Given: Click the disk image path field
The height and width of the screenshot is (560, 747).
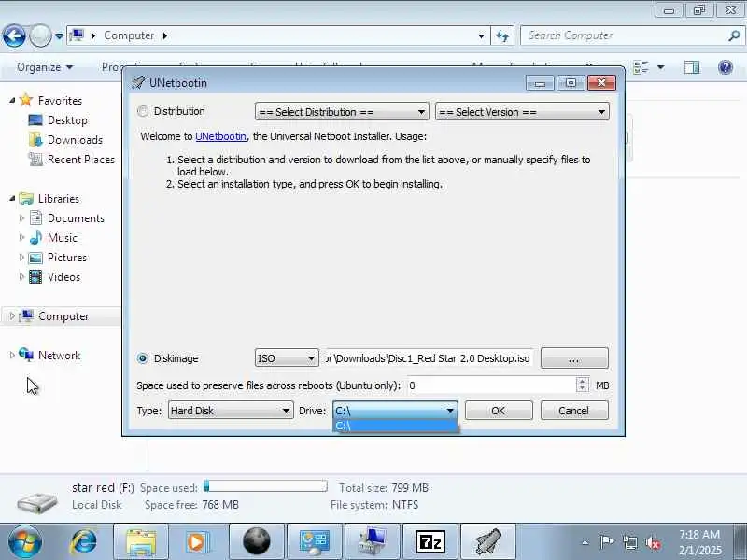Looking at the screenshot, I should coord(428,358).
